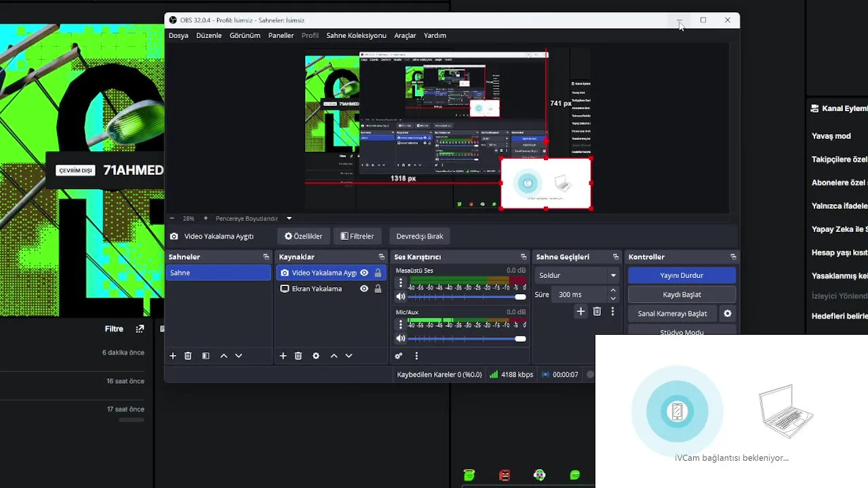Zoom out preview with minus icon
This screenshot has width=868, height=488.
pyautogui.click(x=172, y=218)
